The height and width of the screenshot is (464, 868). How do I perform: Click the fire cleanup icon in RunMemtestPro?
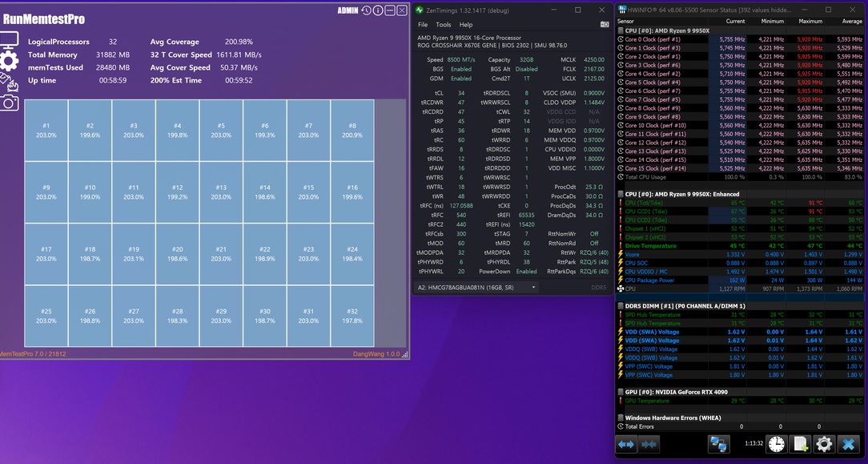pos(10,82)
